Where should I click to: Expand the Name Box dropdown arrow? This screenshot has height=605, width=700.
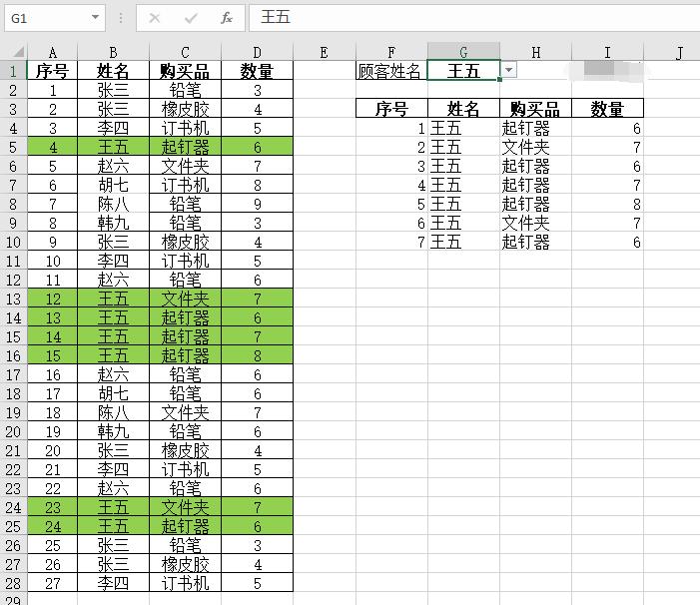(95, 17)
